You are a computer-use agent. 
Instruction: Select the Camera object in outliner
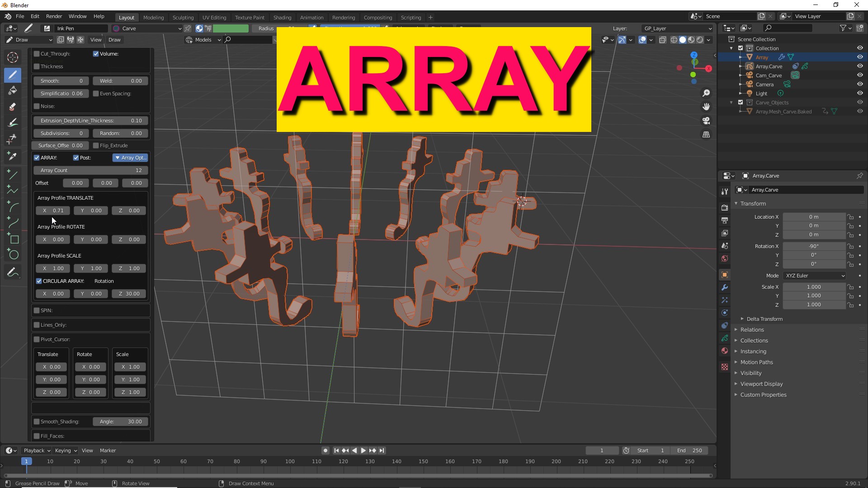(764, 84)
